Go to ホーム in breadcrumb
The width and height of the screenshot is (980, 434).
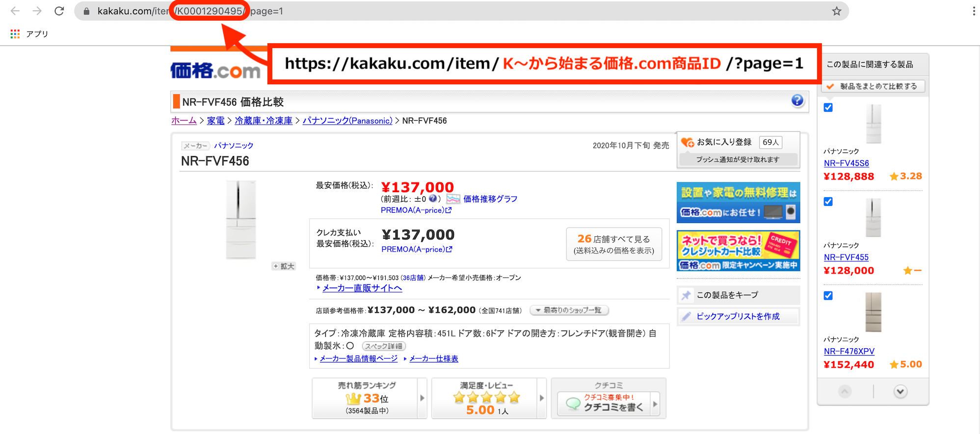tap(184, 121)
